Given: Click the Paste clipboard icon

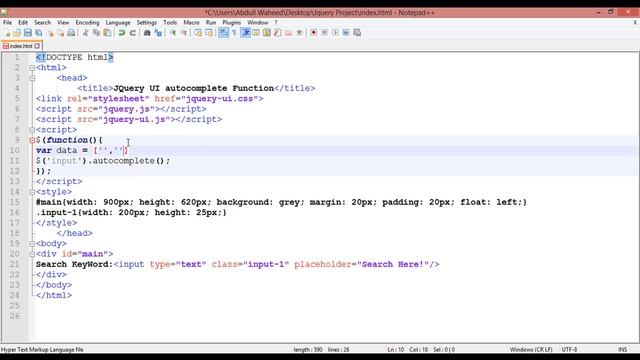Looking at the screenshot, I should point(107,33).
